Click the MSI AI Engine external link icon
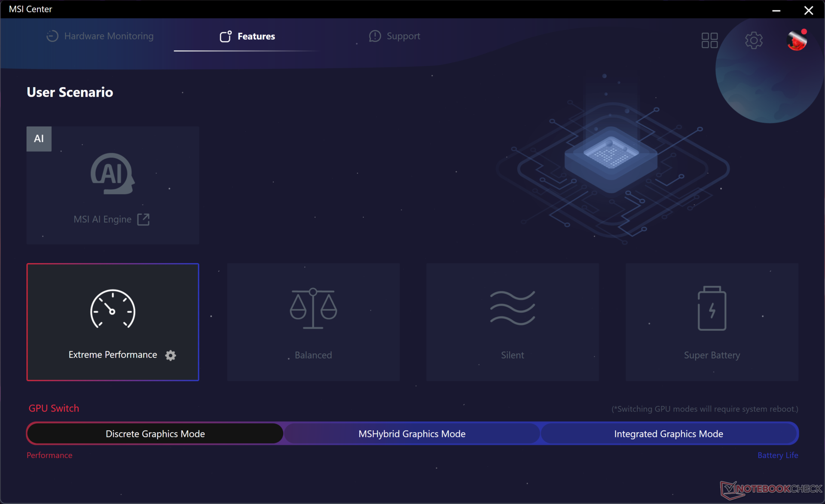The width and height of the screenshot is (825, 504). pos(143,220)
